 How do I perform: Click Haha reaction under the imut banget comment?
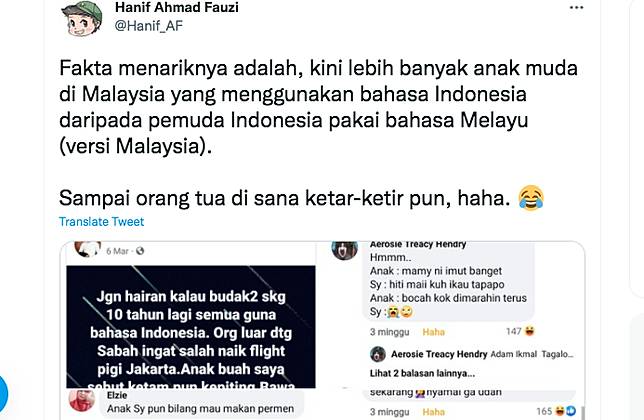[434, 332]
